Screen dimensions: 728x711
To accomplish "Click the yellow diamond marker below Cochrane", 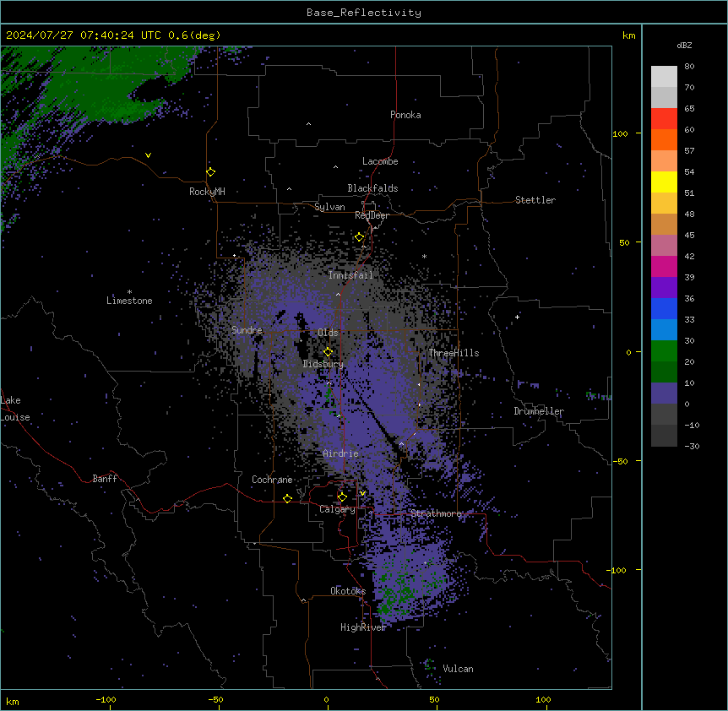I will point(287,498).
